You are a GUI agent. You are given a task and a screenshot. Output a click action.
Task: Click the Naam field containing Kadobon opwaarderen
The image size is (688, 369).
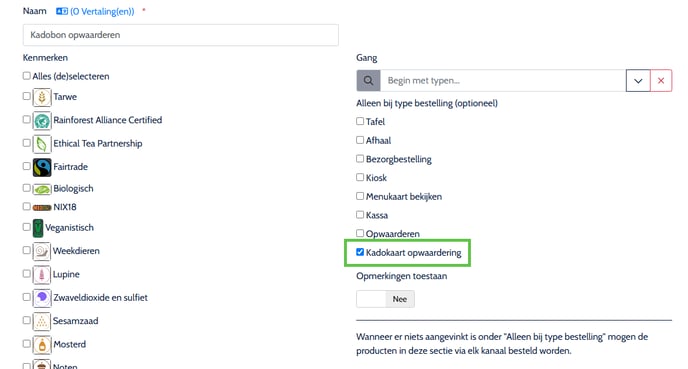click(x=181, y=35)
